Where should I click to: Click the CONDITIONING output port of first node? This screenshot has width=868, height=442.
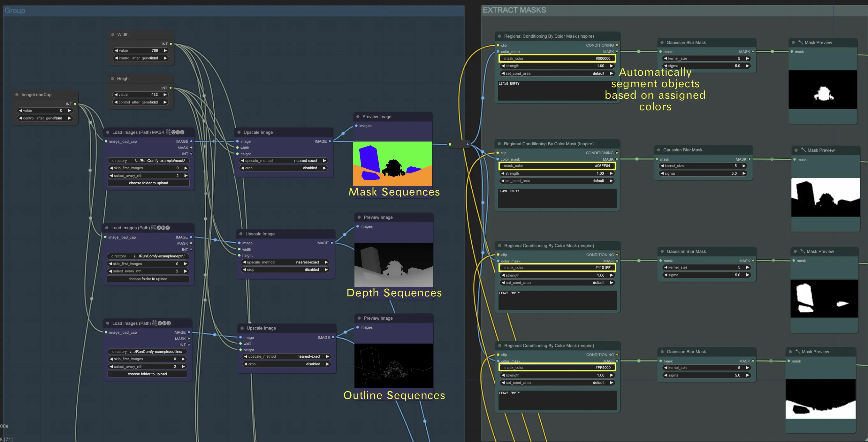point(617,45)
